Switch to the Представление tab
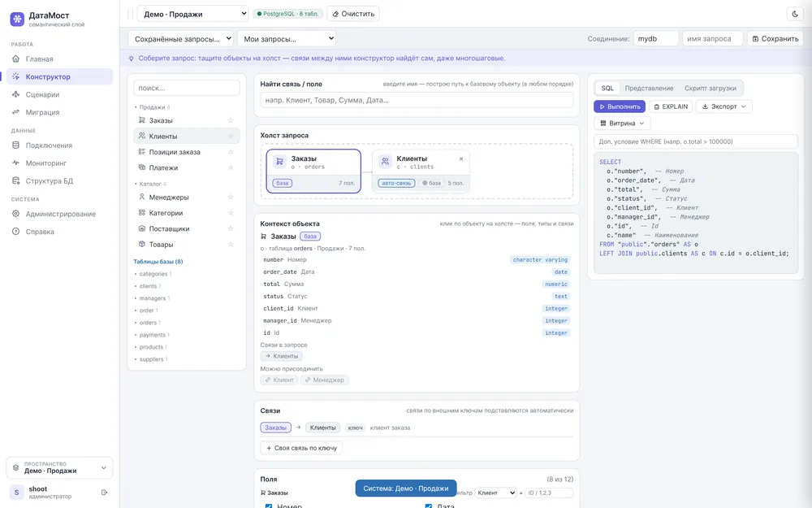 coord(649,88)
